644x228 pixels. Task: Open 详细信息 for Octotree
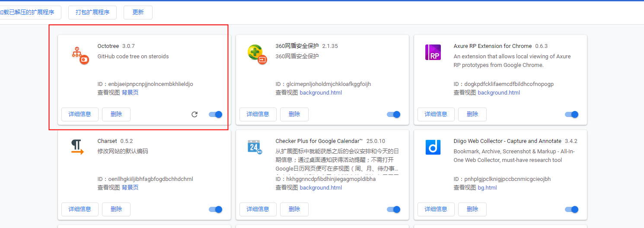[x=80, y=114]
